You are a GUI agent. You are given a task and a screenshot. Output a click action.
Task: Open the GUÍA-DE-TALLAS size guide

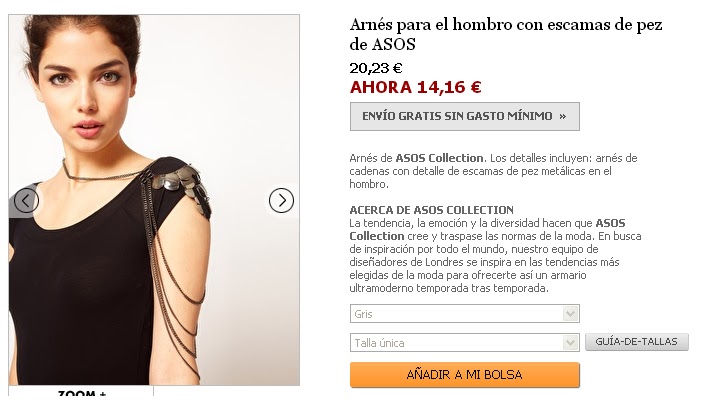(637, 342)
